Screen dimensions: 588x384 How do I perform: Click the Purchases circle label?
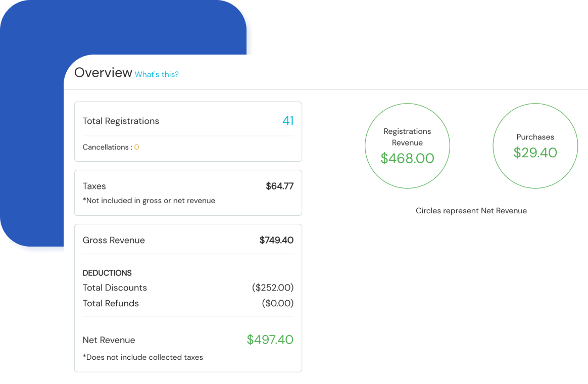point(535,137)
